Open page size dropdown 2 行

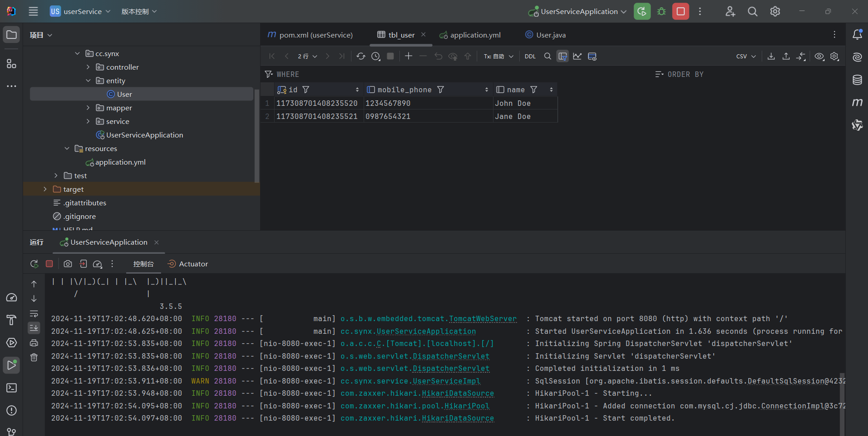308,57
